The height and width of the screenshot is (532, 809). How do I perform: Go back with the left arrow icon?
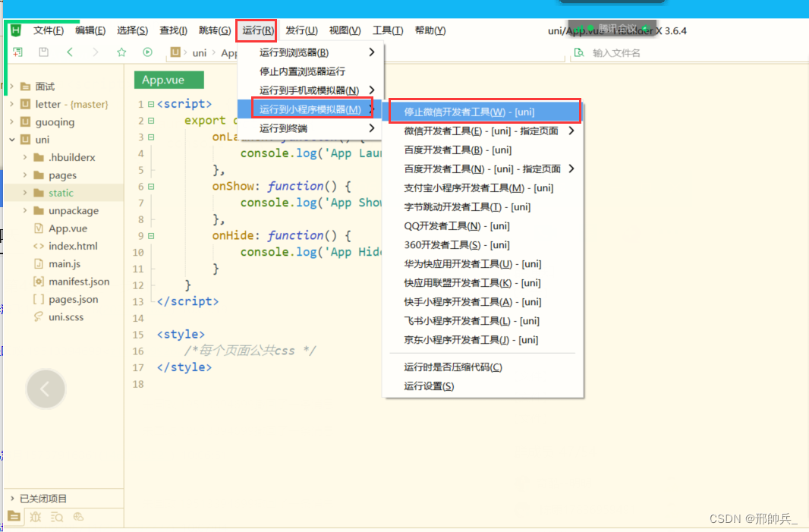pyautogui.click(x=70, y=52)
